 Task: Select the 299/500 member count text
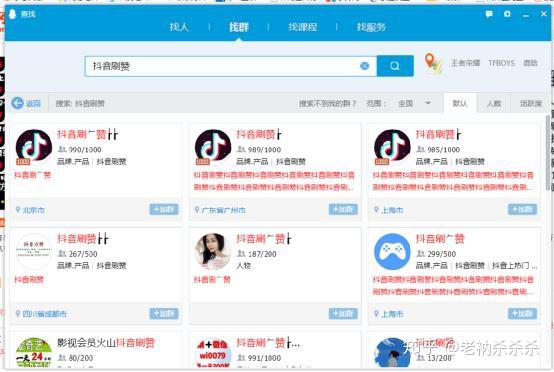pyautogui.click(x=441, y=254)
